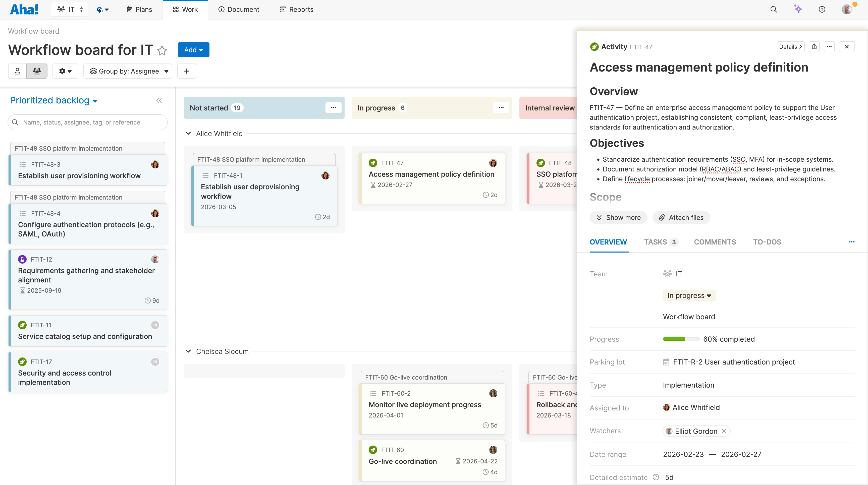Open Details from the activity panel

(x=790, y=46)
